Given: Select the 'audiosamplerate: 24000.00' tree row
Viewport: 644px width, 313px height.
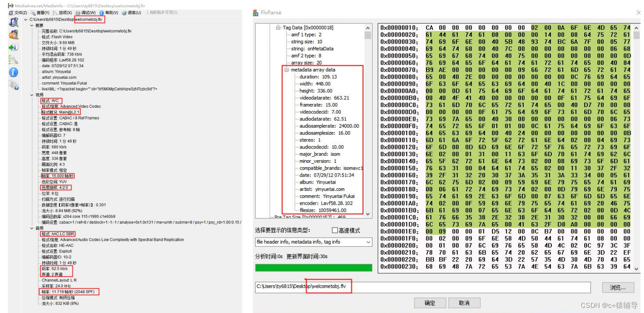Looking at the screenshot, I should (x=329, y=126).
